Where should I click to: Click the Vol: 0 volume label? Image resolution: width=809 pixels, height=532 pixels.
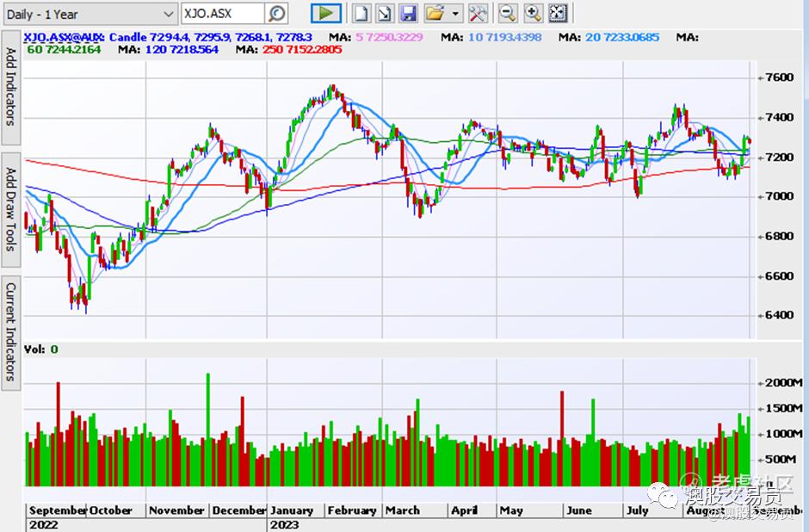40,350
